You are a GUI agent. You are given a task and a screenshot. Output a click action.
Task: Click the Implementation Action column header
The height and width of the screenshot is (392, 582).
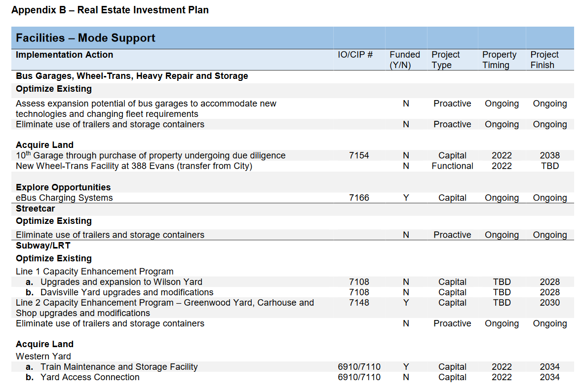[64, 55]
